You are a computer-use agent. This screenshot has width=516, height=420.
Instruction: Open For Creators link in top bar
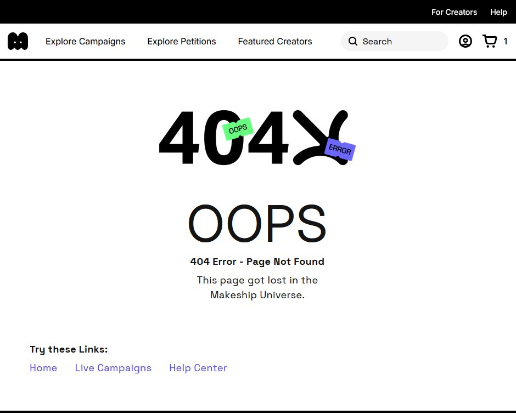tap(454, 12)
